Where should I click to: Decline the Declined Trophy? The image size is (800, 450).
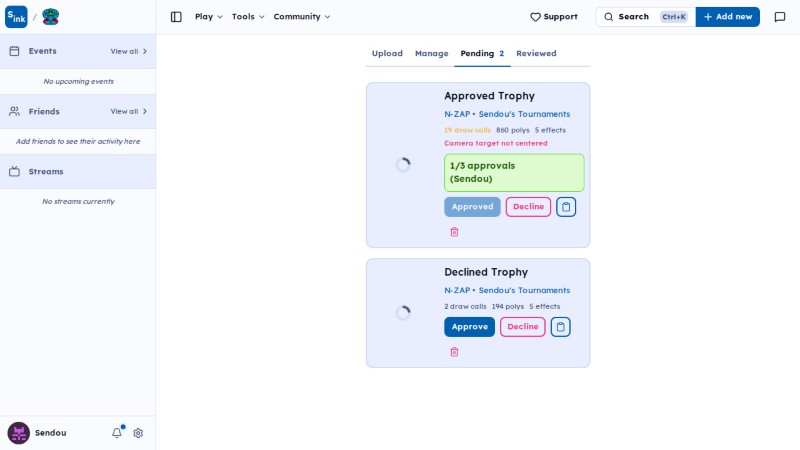coord(522,327)
